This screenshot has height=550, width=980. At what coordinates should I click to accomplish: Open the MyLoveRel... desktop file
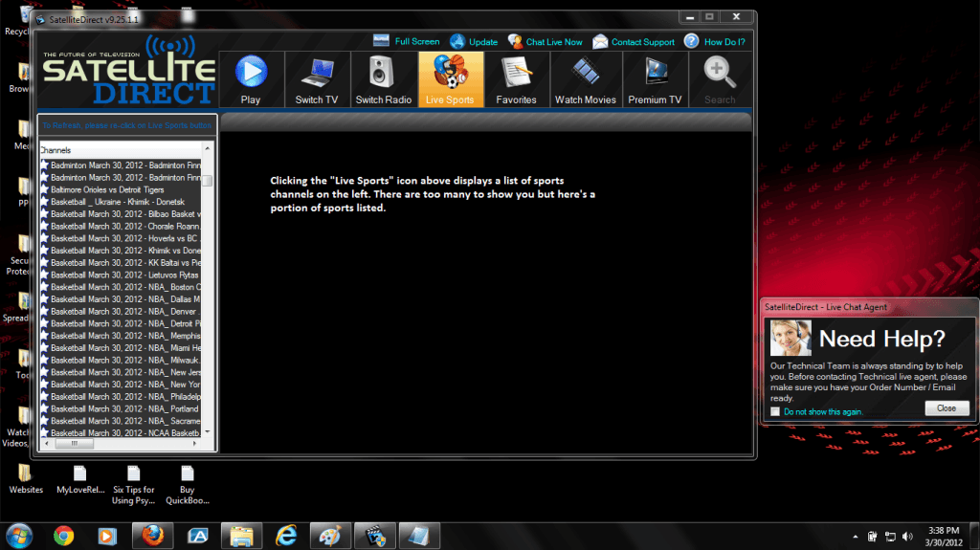(x=80, y=479)
